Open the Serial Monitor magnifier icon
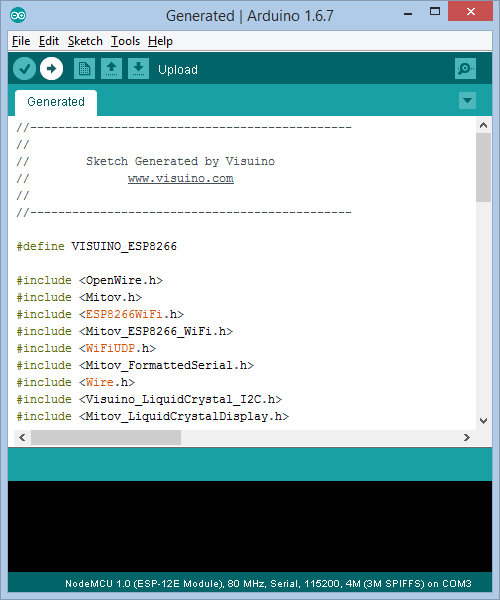 465,69
